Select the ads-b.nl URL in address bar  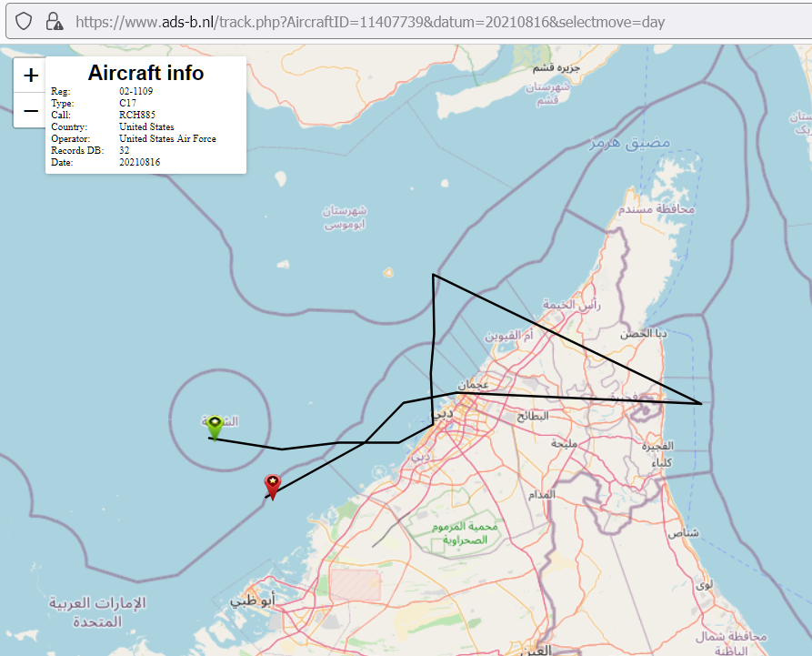[370, 22]
